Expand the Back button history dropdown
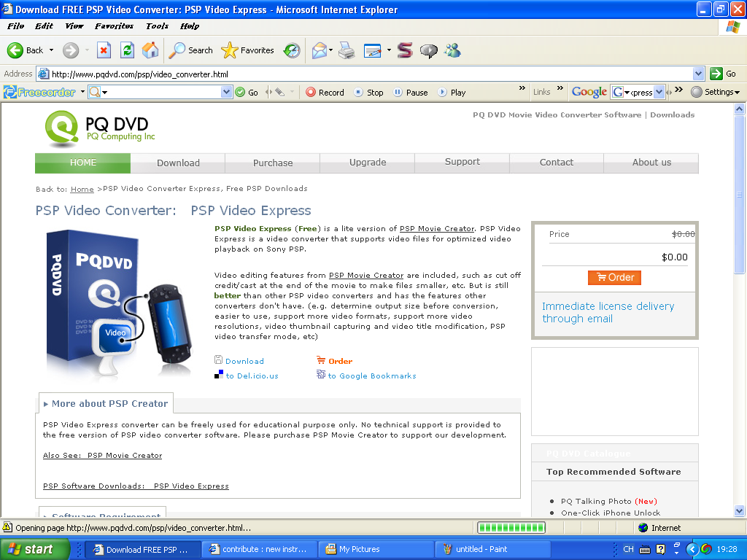The width and height of the screenshot is (747, 560). pyautogui.click(x=50, y=50)
